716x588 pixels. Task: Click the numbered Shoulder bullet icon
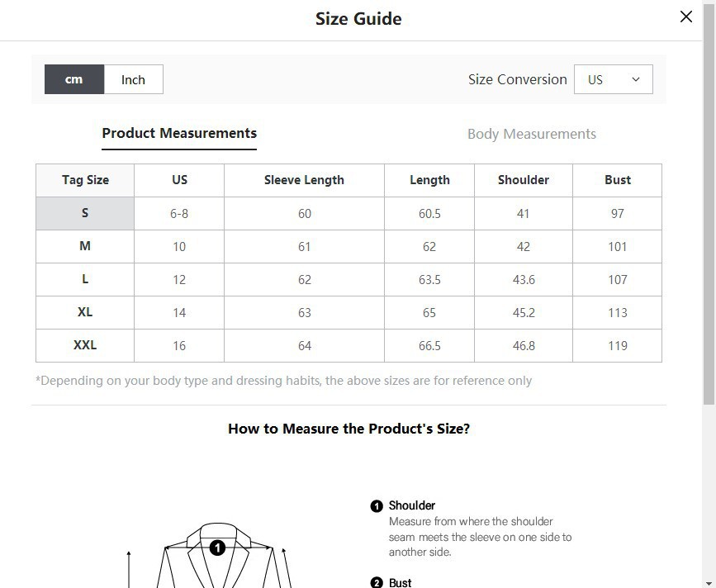(x=377, y=506)
